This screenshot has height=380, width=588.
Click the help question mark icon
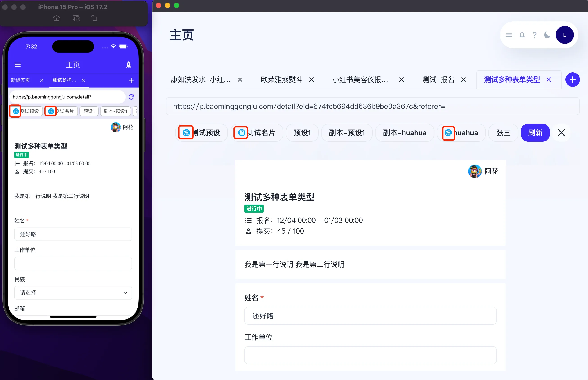(x=534, y=35)
